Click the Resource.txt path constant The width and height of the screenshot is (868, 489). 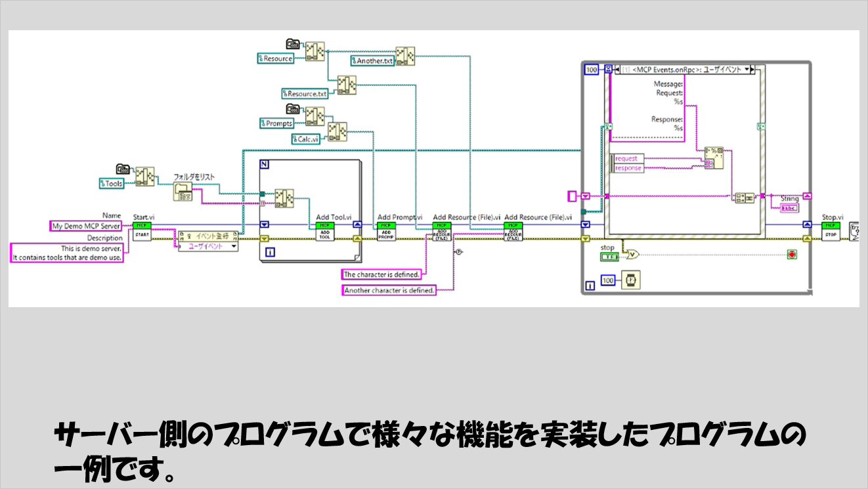pyautogui.click(x=305, y=94)
